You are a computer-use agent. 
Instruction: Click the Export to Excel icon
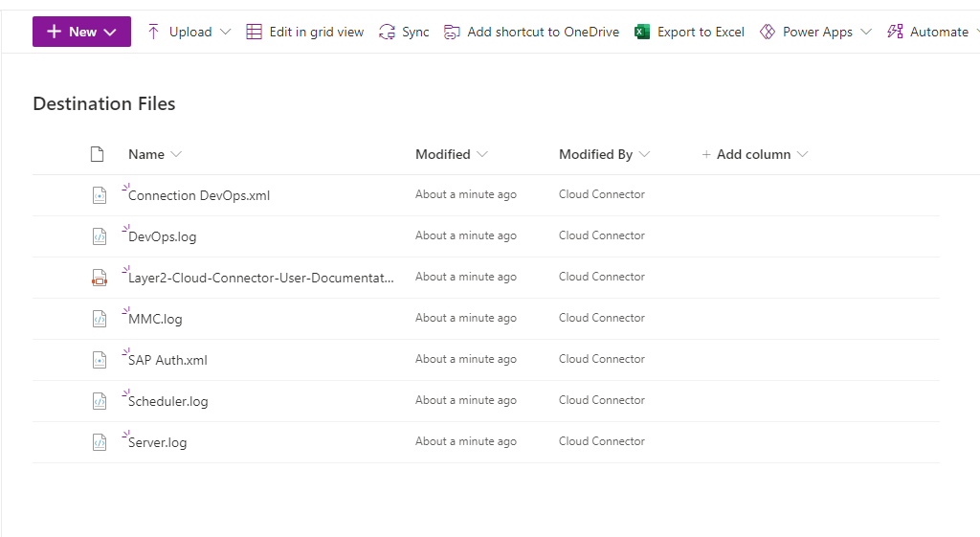642,33
